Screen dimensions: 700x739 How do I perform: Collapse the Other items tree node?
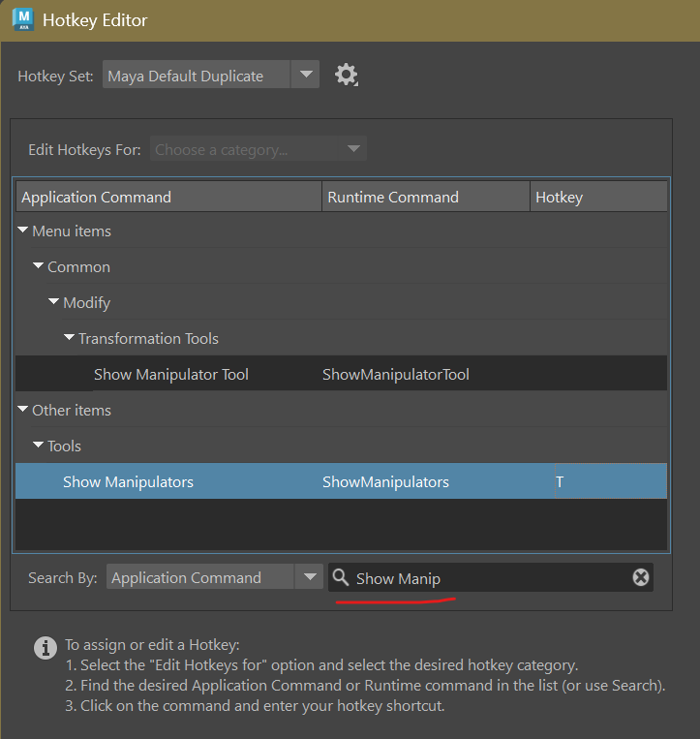tap(22, 409)
